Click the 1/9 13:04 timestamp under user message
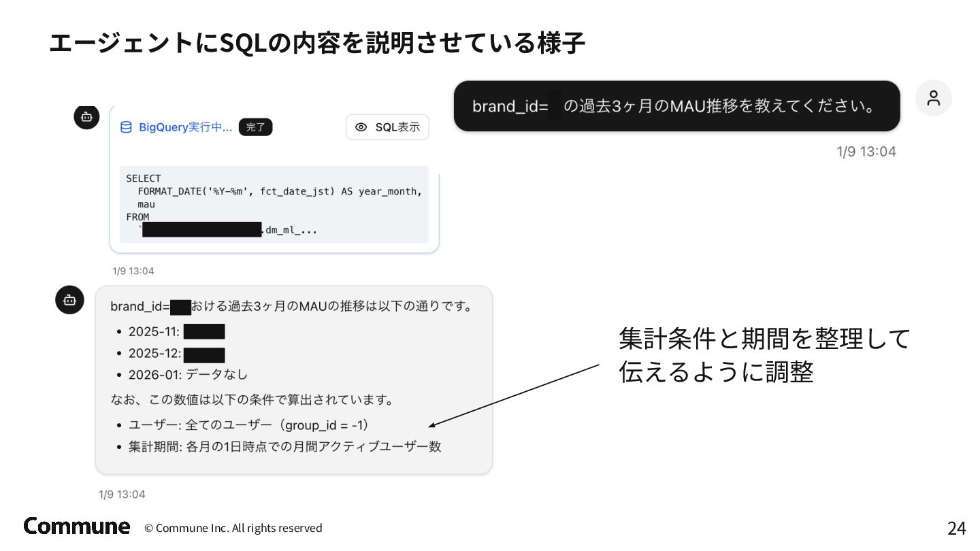The image size is (980, 551). pyautogui.click(x=866, y=152)
